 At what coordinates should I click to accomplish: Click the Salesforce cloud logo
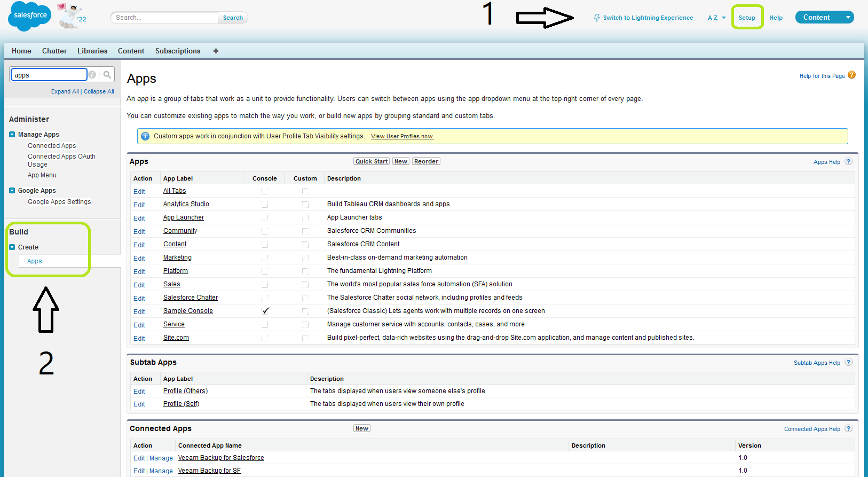click(30, 16)
